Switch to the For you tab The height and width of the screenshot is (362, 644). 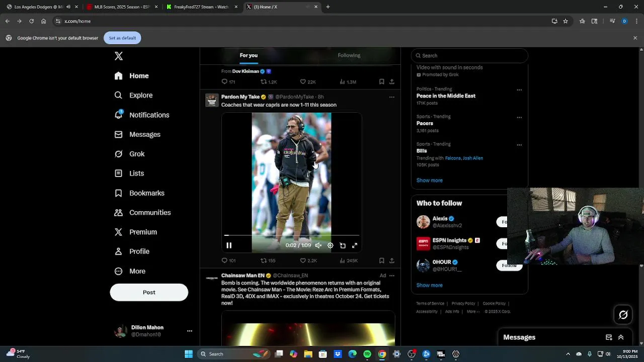[x=249, y=55]
